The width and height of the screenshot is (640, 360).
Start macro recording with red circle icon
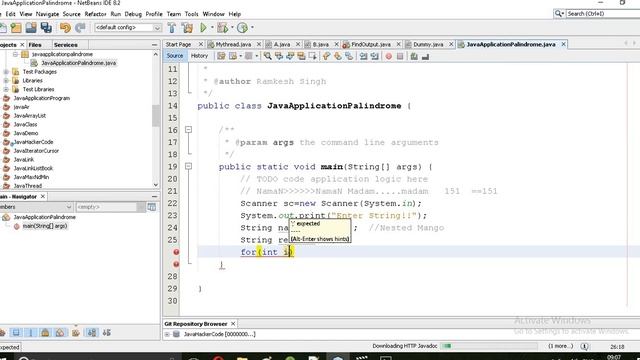[389, 56]
